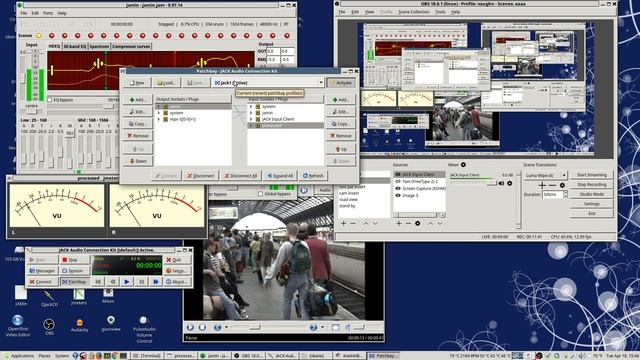Click the Quit button in JACK control
This screenshot has width=640, height=360.
177,260
